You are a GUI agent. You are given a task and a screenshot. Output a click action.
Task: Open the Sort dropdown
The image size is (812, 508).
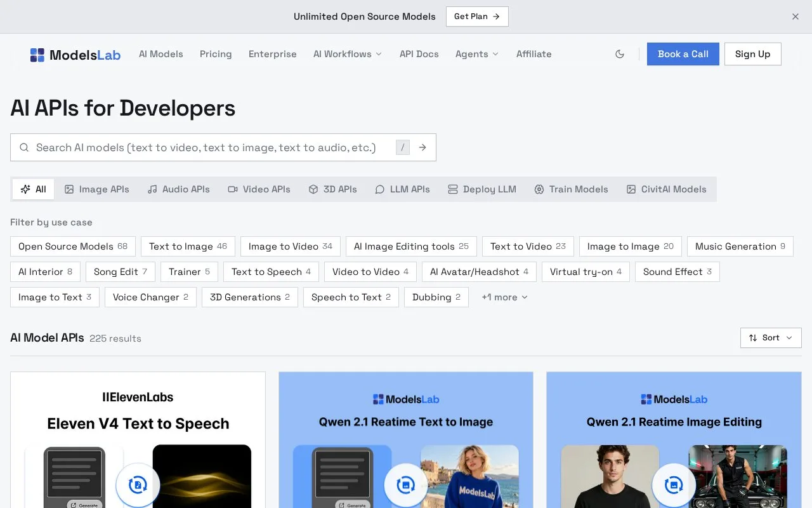click(771, 338)
